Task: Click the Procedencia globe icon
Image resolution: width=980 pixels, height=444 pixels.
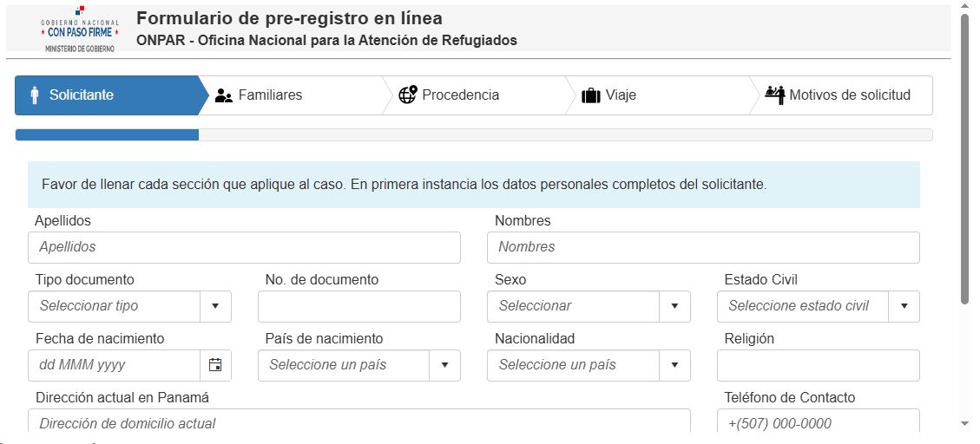Action: (x=408, y=95)
